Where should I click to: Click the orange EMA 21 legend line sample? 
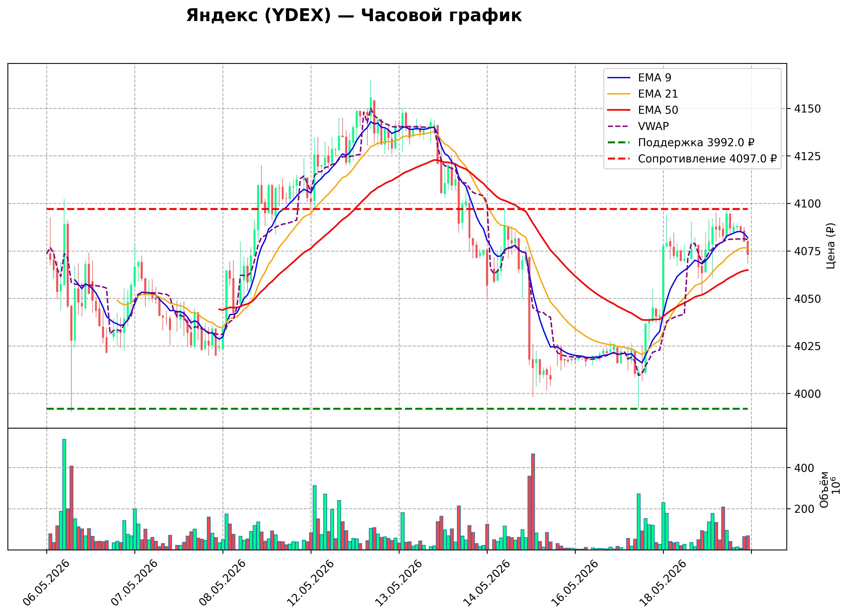tap(619, 94)
